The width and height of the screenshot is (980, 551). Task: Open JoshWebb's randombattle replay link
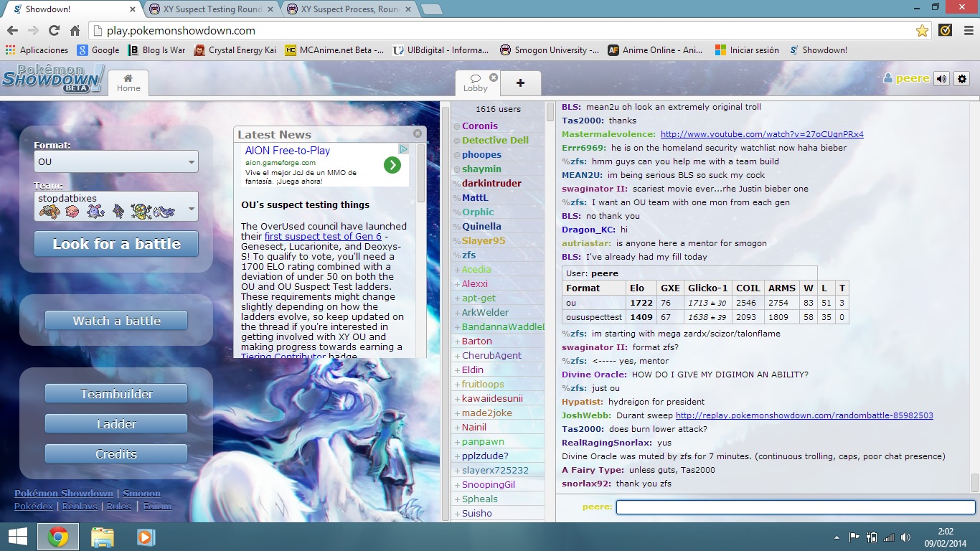[x=804, y=415]
